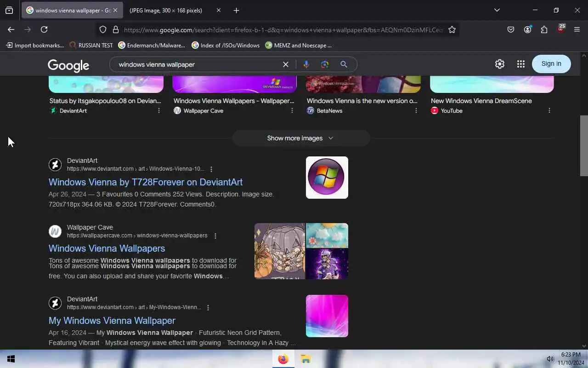Open Google quick settings gear

pos(500,64)
